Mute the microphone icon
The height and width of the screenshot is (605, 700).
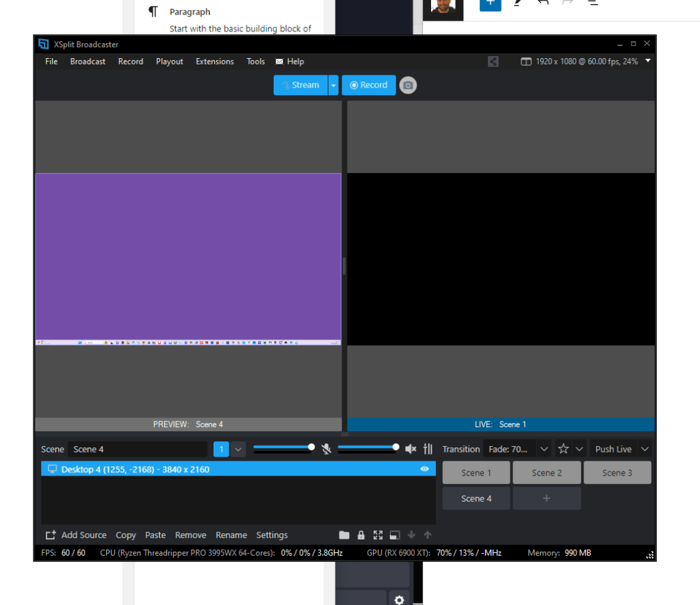click(326, 449)
